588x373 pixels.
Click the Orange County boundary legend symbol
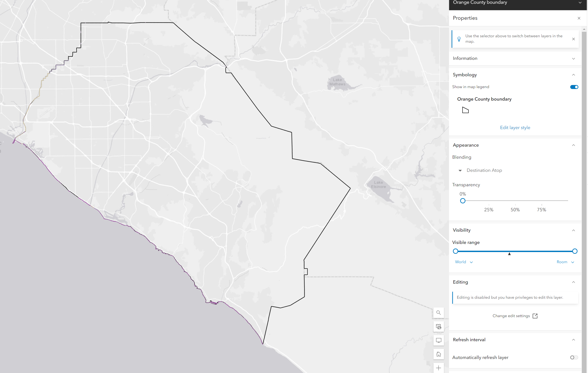(465, 110)
